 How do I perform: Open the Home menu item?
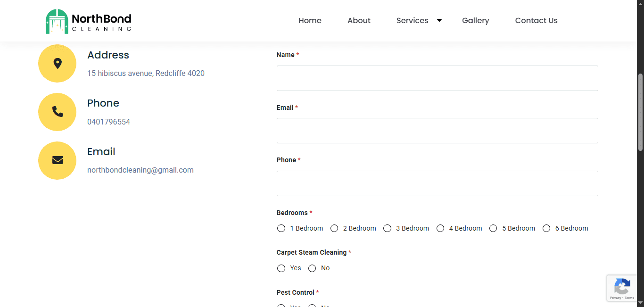click(310, 21)
